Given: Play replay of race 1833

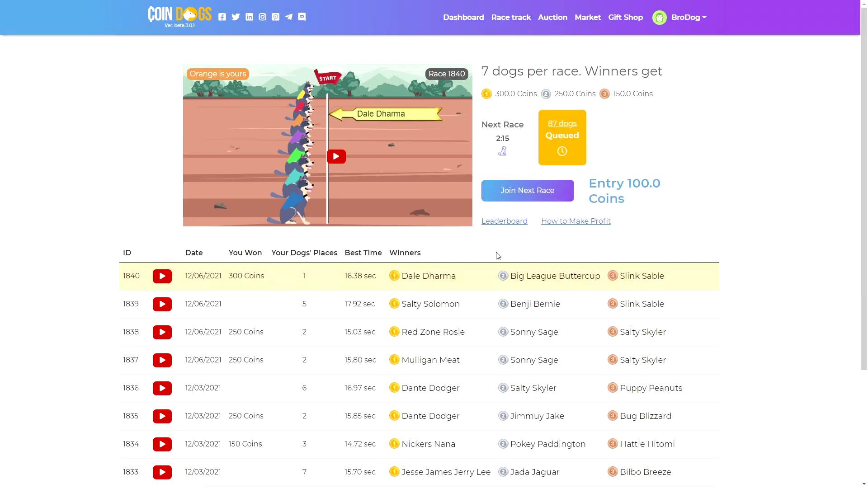Looking at the screenshot, I should coord(162,472).
